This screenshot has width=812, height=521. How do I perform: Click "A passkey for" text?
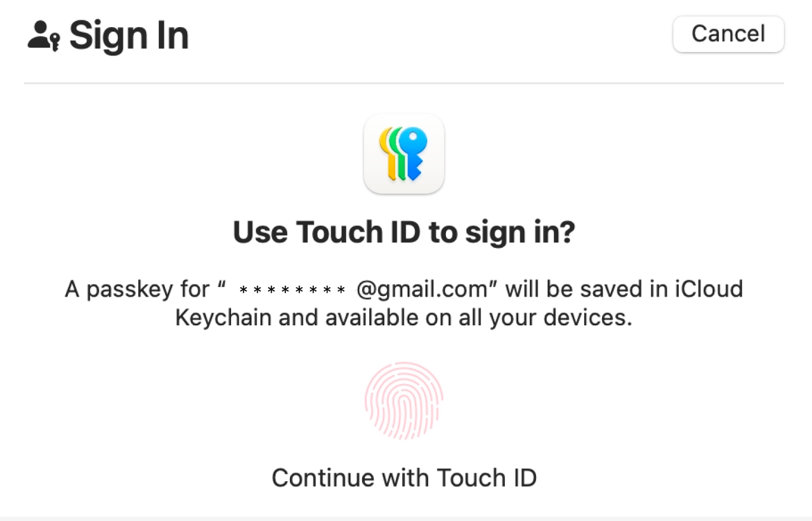pos(137,290)
